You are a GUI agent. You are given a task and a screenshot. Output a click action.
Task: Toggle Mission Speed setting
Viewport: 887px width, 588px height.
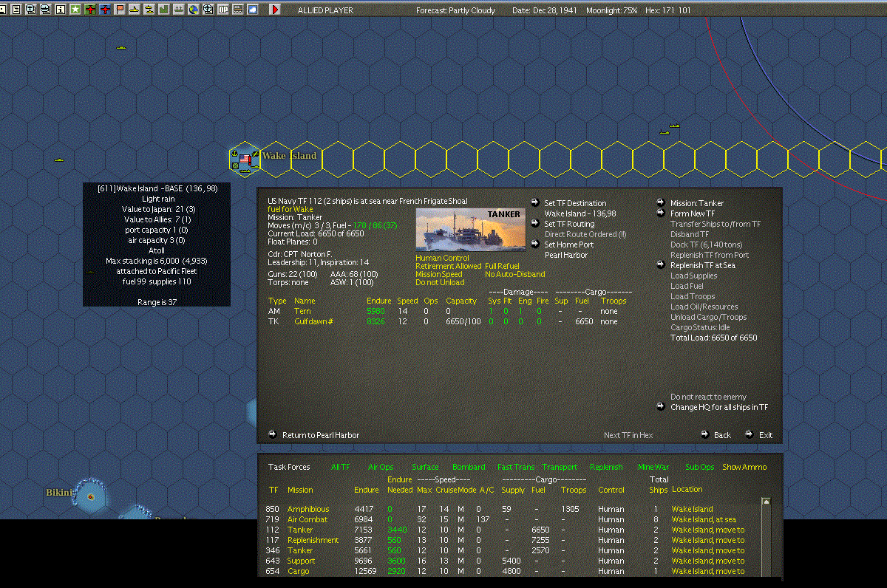(439, 274)
